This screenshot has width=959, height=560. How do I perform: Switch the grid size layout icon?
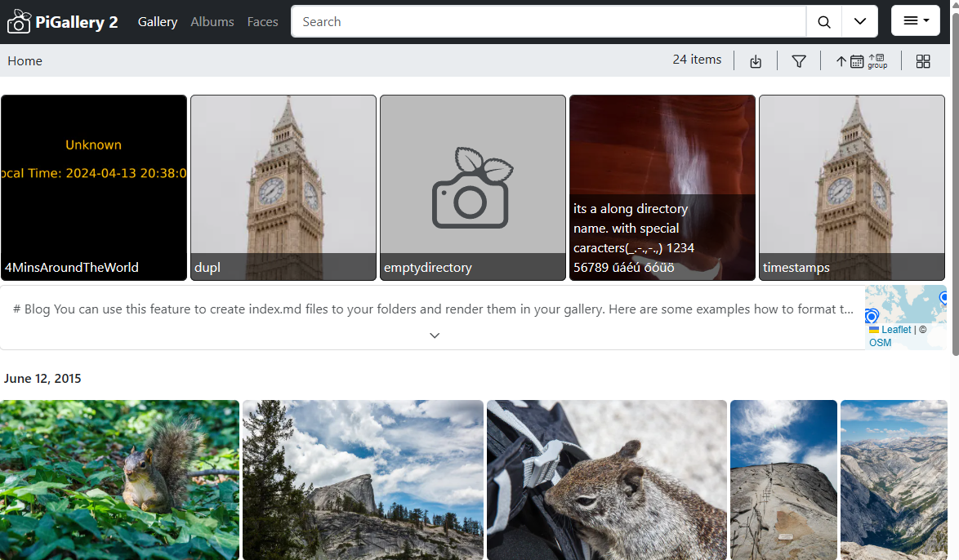click(x=923, y=61)
